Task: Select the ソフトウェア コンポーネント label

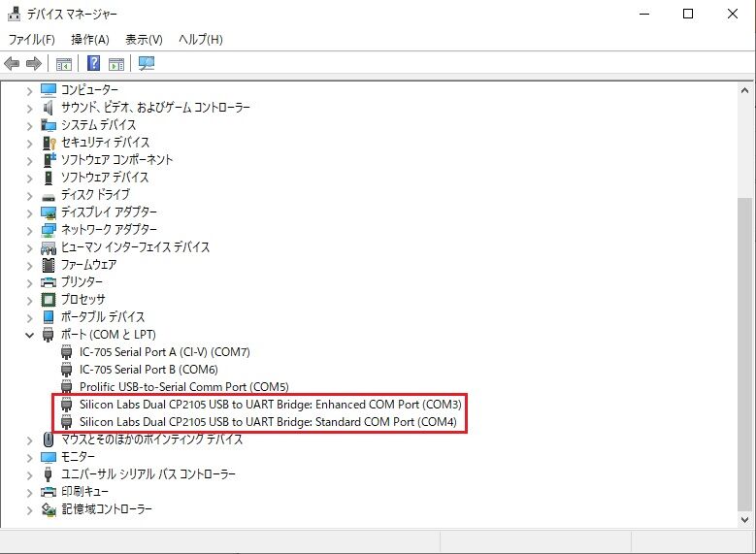Action: coord(116,159)
